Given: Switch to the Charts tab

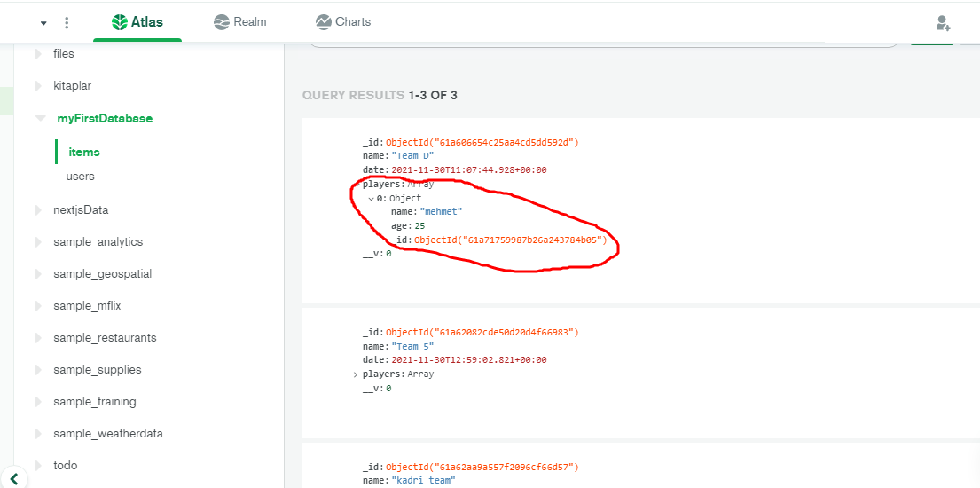Looking at the screenshot, I should pyautogui.click(x=343, y=22).
